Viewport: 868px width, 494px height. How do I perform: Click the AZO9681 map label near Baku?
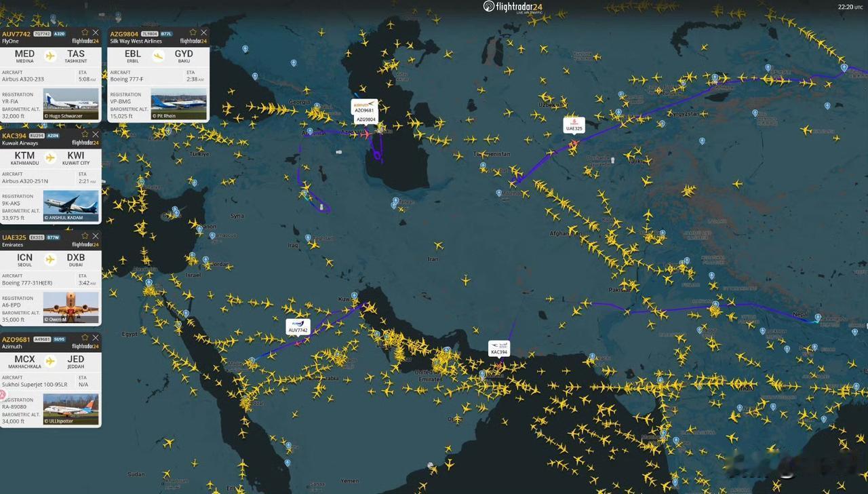(x=364, y=107)
